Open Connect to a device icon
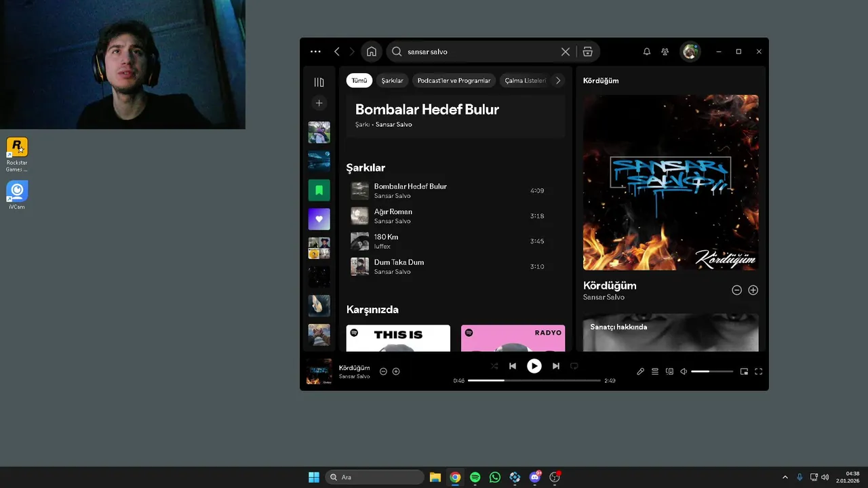 [x=669, y=371]
